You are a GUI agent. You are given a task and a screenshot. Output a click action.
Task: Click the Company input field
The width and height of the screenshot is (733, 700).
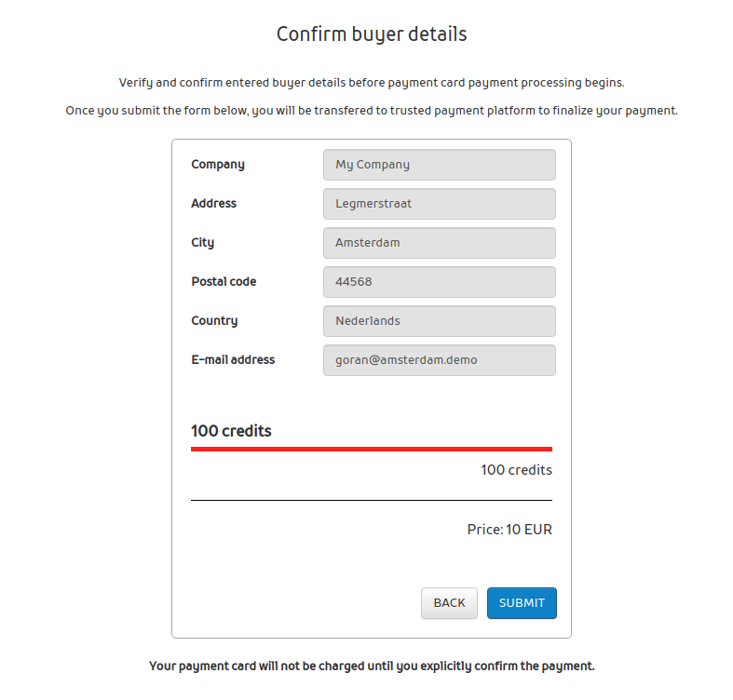439,165
